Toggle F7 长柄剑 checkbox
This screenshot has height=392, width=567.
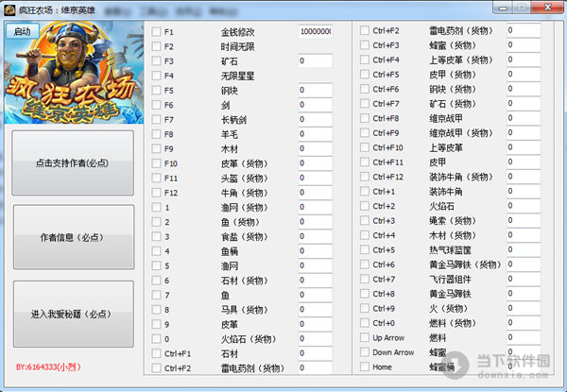pyautogui.click(x=156, y=120)
